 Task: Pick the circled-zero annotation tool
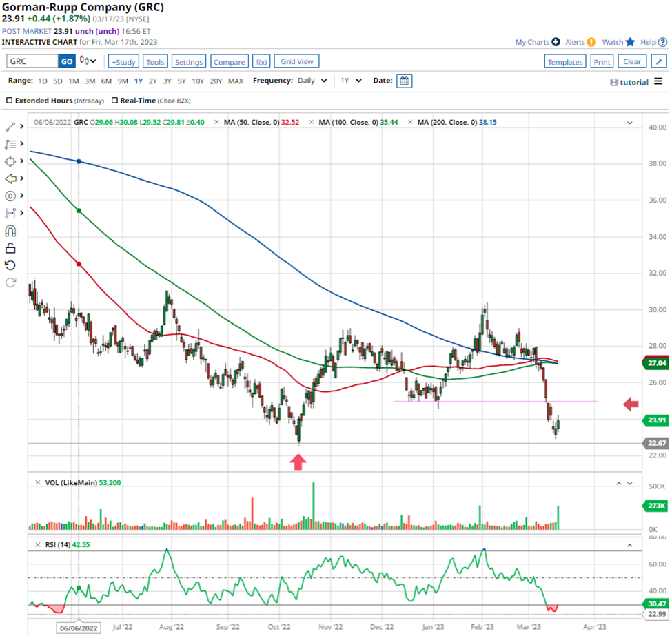coord(10,196)
